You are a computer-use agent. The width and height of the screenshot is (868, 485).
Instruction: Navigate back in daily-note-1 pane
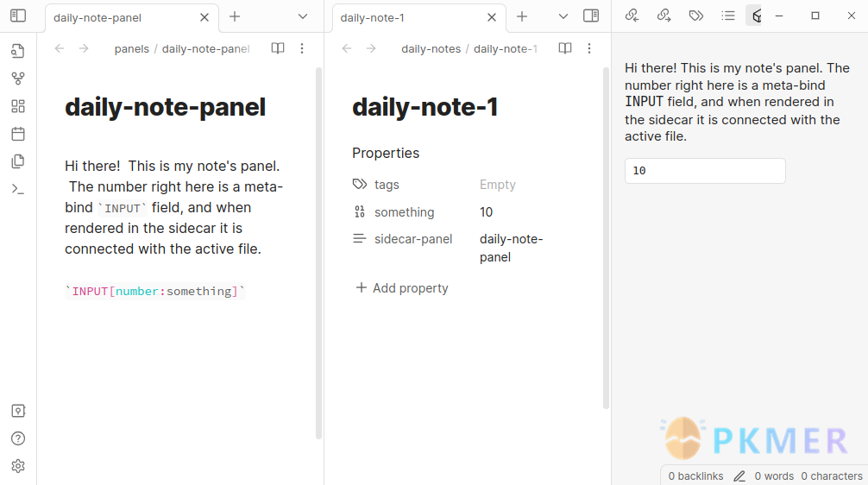[347, 48]
